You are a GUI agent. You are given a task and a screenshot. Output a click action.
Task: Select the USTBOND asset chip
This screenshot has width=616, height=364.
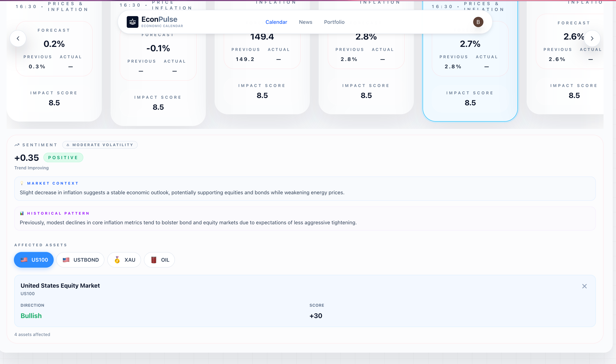[x=80, y=260]
